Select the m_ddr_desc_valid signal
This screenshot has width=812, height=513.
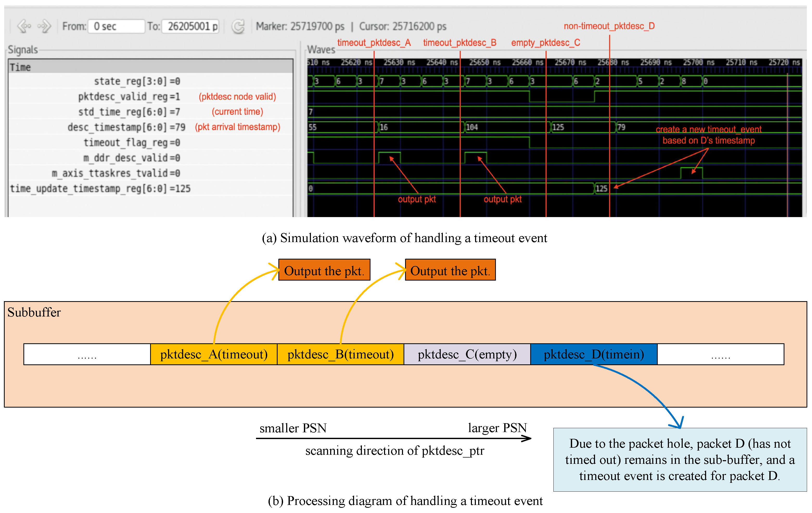[131, 158]
